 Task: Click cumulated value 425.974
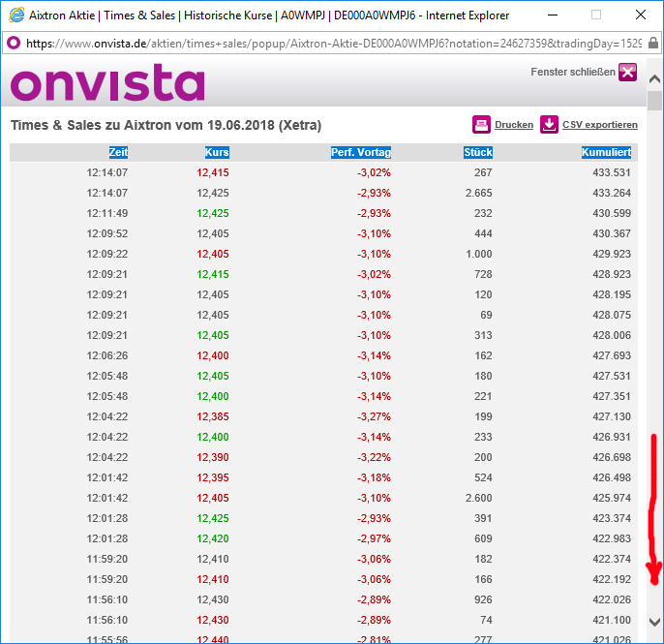coord(612,498)
